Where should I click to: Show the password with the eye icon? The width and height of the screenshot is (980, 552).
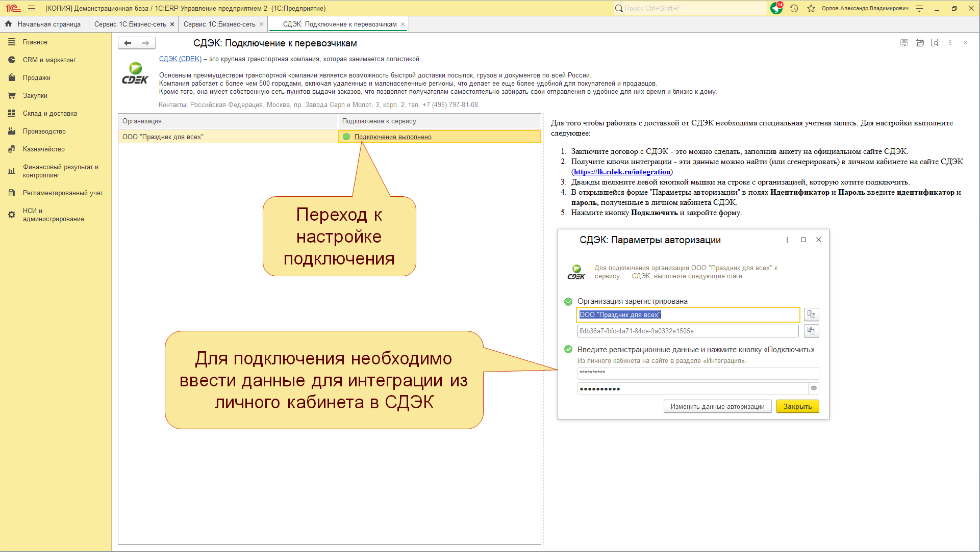click(814, 388)
